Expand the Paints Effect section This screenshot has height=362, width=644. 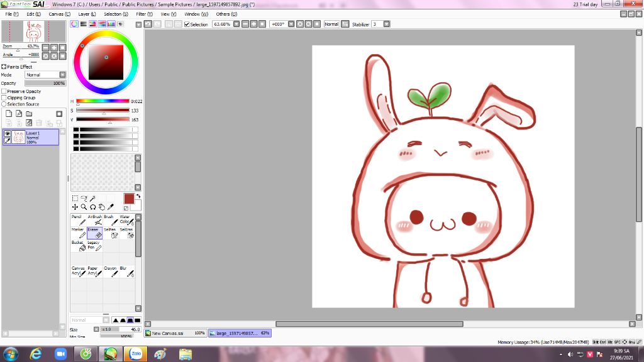coord(4,67)
